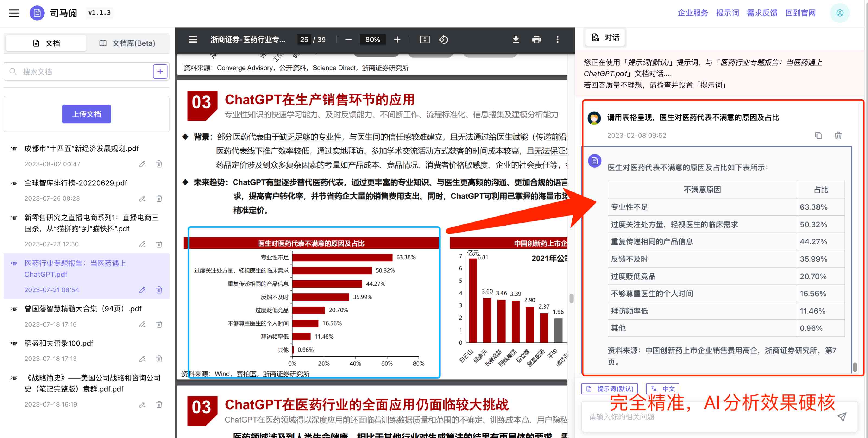The width and height of the screenshot is (868, 438).
Task: Click the PDF title 浙商证券-医药行业专...
Action: click(x=248, y=40)
